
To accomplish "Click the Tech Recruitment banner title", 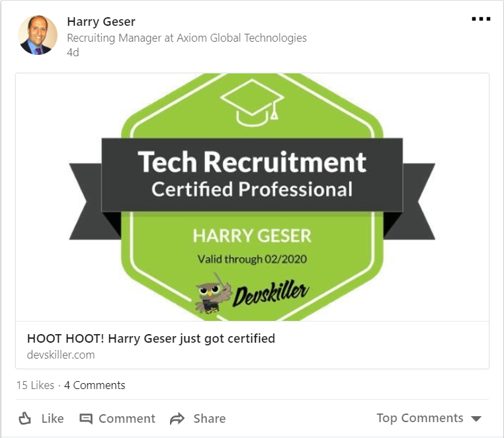I will [251, 162].
